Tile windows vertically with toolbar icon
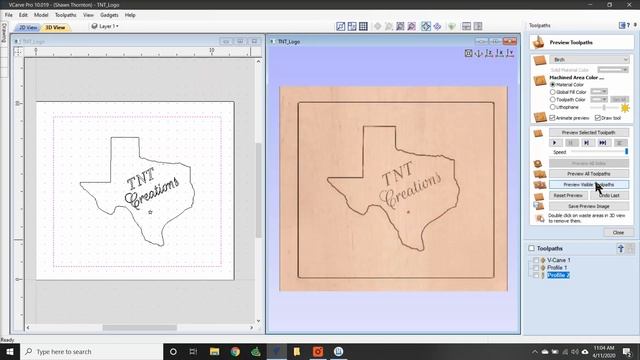 478,27
